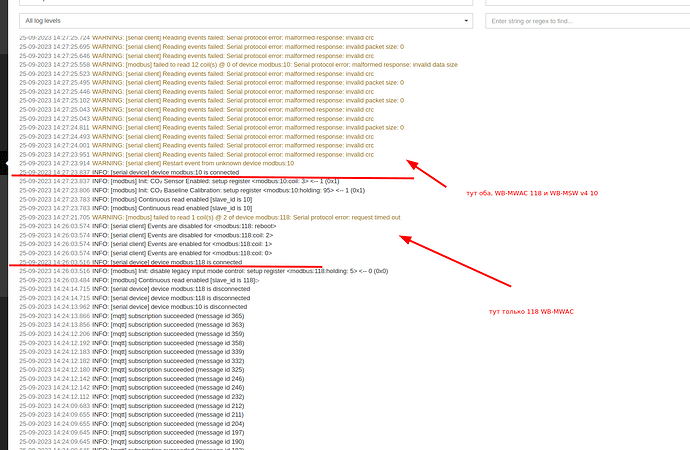Screen dimensions: 690x450
Task: Select Events are enabled for modbus:118 coil 0
Action: point(146,253)
